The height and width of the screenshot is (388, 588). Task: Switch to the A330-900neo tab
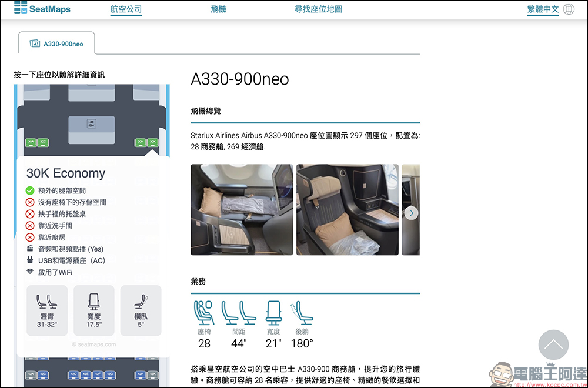pos(56,42)
